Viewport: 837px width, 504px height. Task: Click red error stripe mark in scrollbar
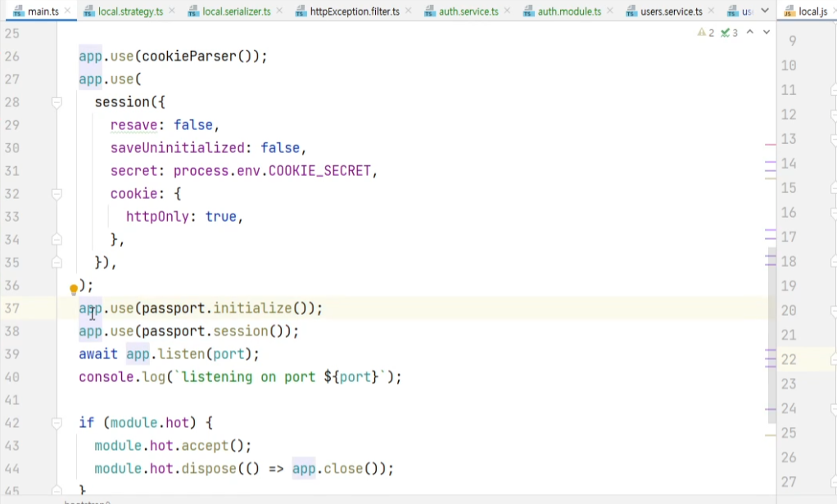771,145
